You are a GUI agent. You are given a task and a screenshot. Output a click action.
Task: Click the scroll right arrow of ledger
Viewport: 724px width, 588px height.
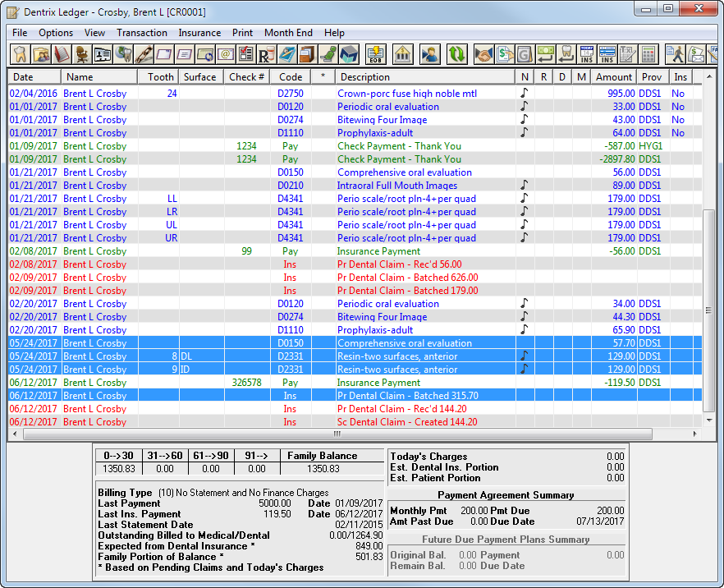695,434
